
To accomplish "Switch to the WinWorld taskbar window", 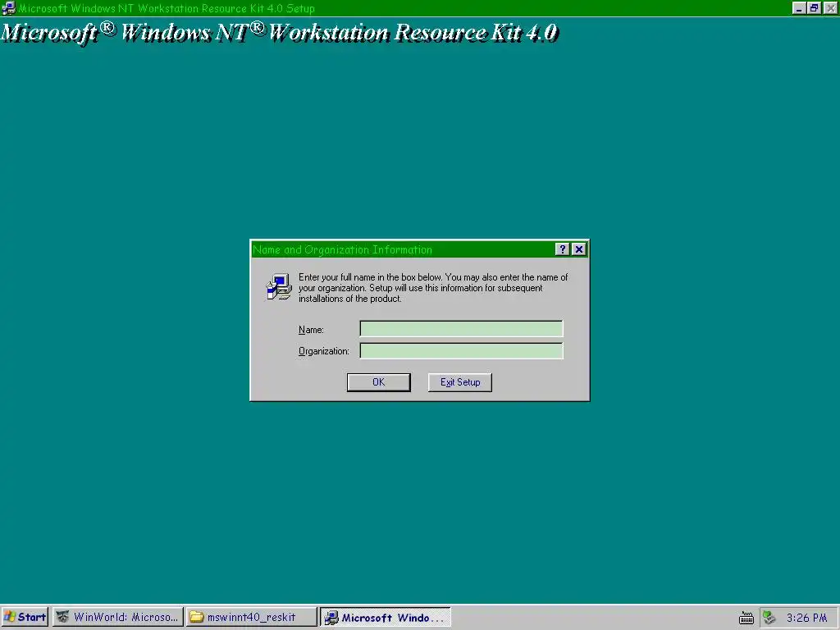I will [118, 617].
